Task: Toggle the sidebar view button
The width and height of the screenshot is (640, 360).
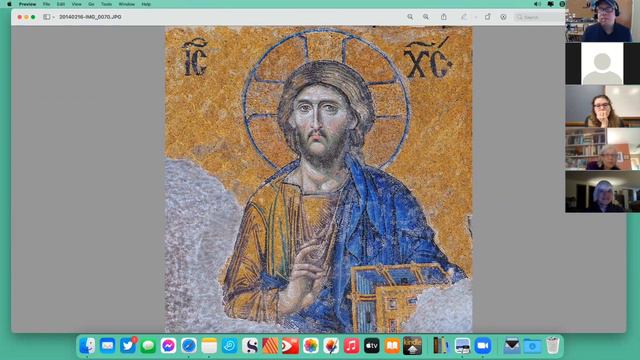Action: 47,17
